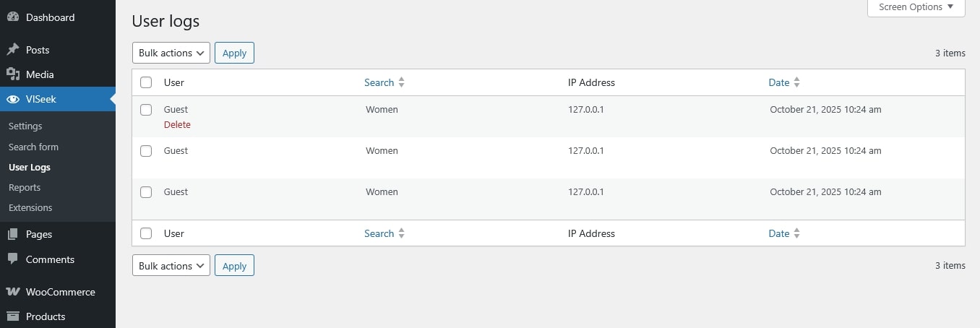Click the Products box icon
Image resolution: width=980 pixels, height=328 pixels.
point(13,316)
